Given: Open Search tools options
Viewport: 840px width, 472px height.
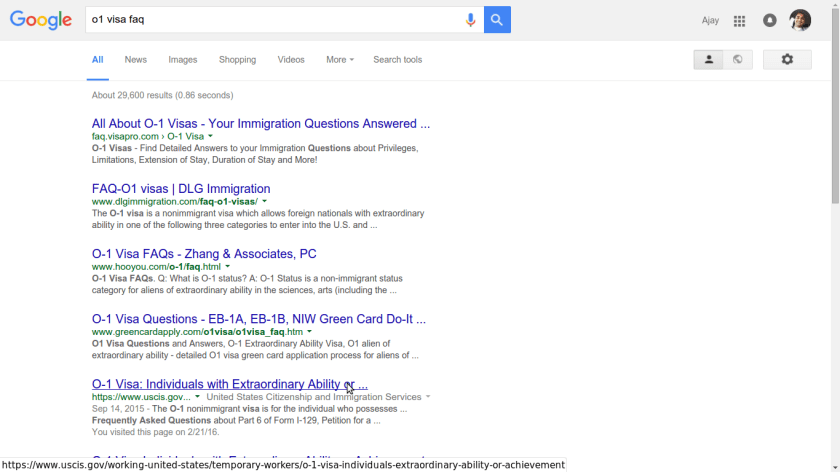Looking at the screenshot, I should coord(397,60).
